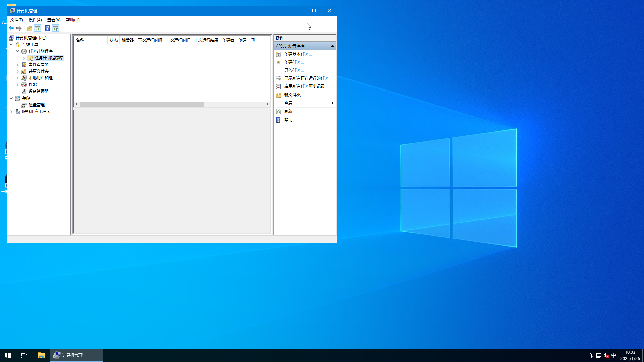Viewport: 644px width, 362px height.
Task: Click the 创建任务 icon in actions pane
Action: point(278,62)
